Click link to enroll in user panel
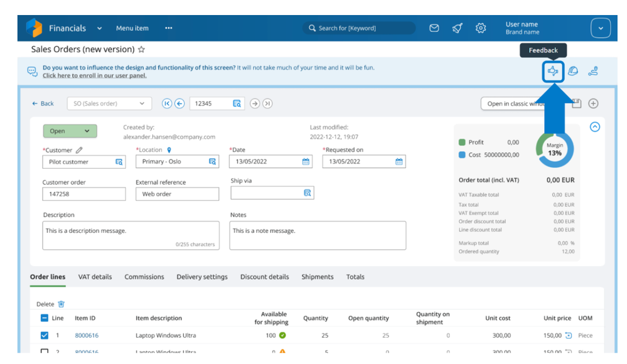 (x=94, y=76)
